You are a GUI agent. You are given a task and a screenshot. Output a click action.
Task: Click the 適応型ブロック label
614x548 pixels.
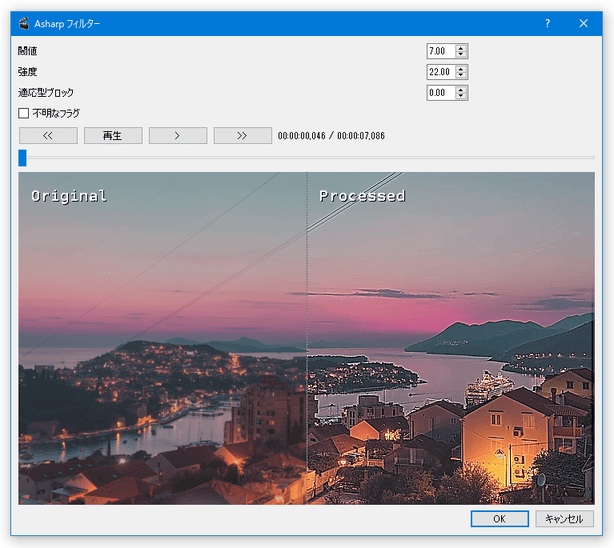coord(45,93)
